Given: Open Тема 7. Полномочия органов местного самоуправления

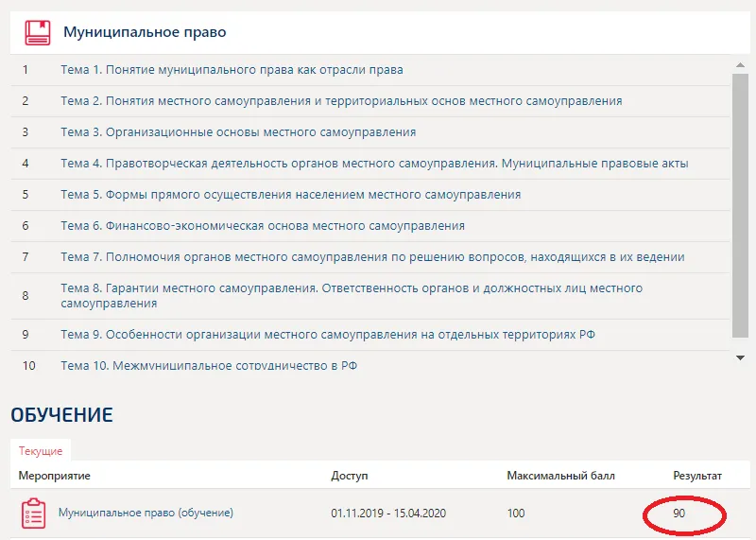Looking at the screenshot, I should tap(372, 256).
